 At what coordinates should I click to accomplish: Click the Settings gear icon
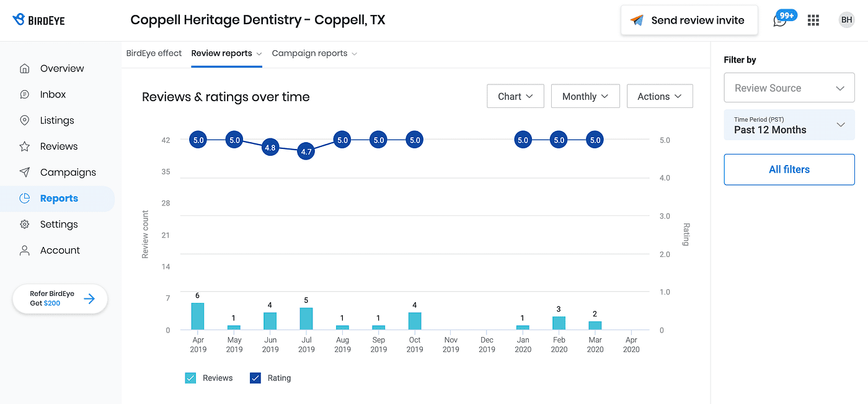pos(25,225)
